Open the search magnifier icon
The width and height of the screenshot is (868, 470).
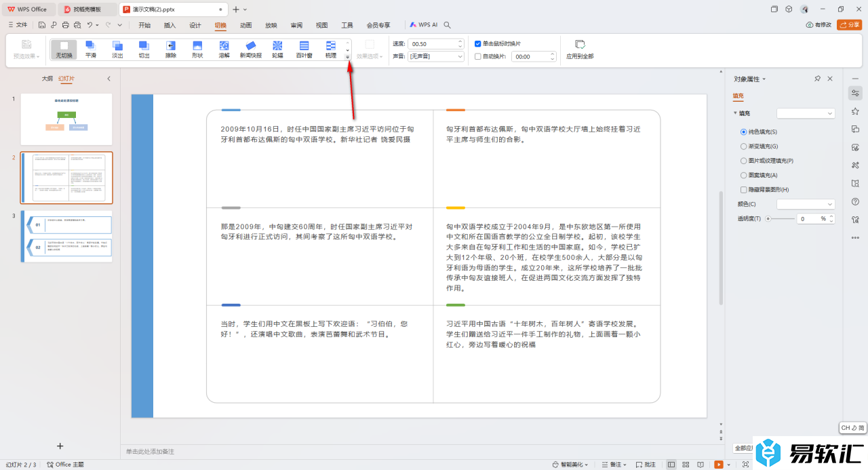click(447, 25)
